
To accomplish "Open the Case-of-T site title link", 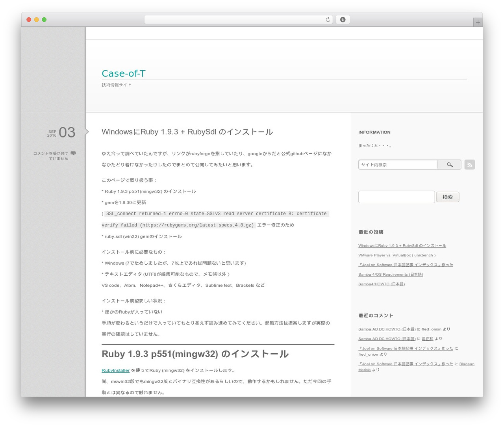I will pos(124,74).
